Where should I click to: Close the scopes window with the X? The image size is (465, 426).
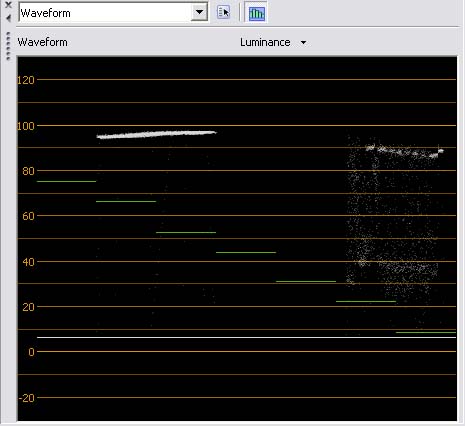(x=8, y=5)
